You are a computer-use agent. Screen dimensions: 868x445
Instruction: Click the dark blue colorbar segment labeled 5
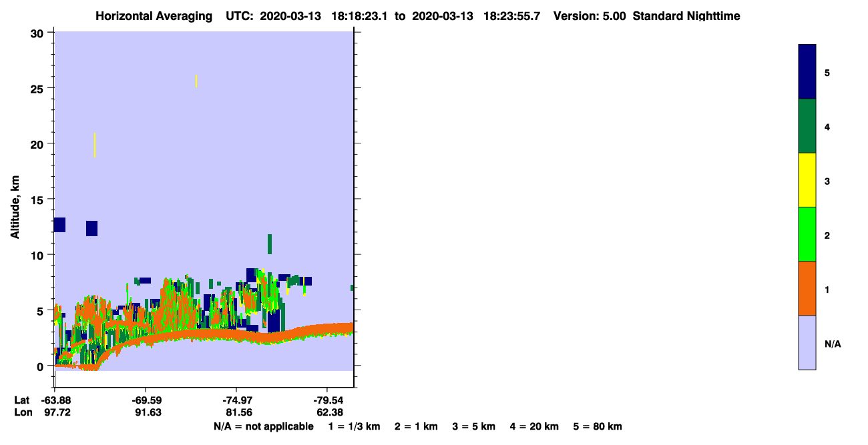(x=807, y=72)
